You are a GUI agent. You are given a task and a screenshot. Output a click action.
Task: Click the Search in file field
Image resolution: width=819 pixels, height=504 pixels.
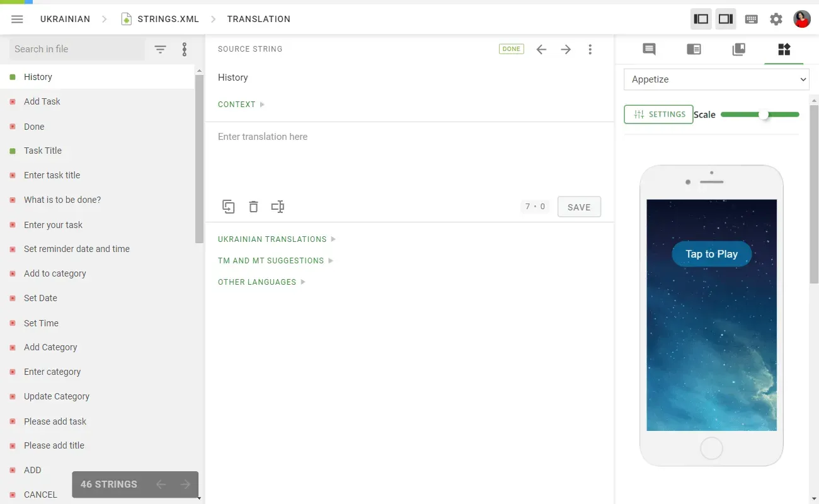77,49
